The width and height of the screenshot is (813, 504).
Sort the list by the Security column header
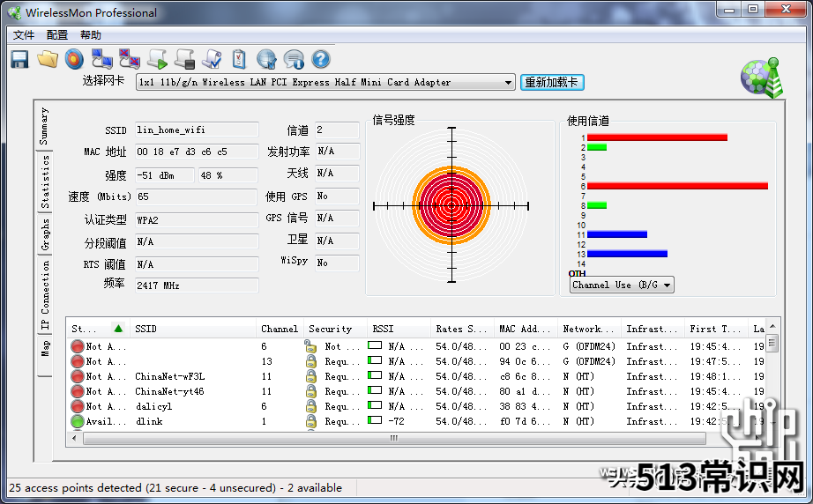(x=335, y=329)
